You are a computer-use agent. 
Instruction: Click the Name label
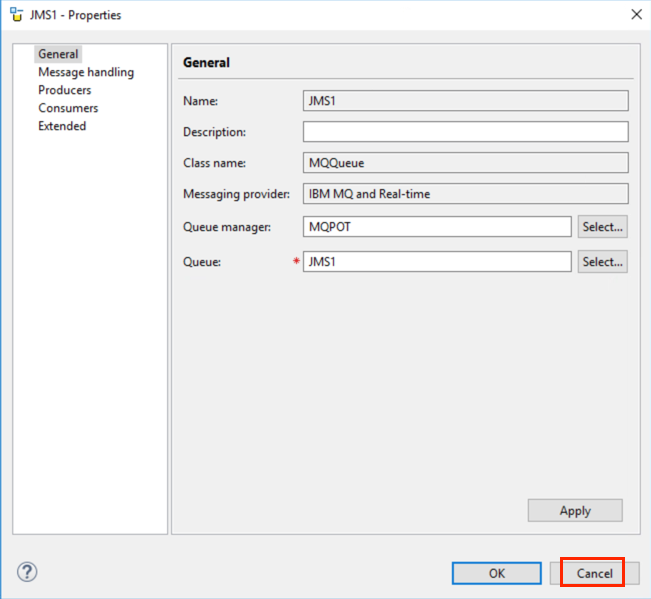(x=200, y=101)
